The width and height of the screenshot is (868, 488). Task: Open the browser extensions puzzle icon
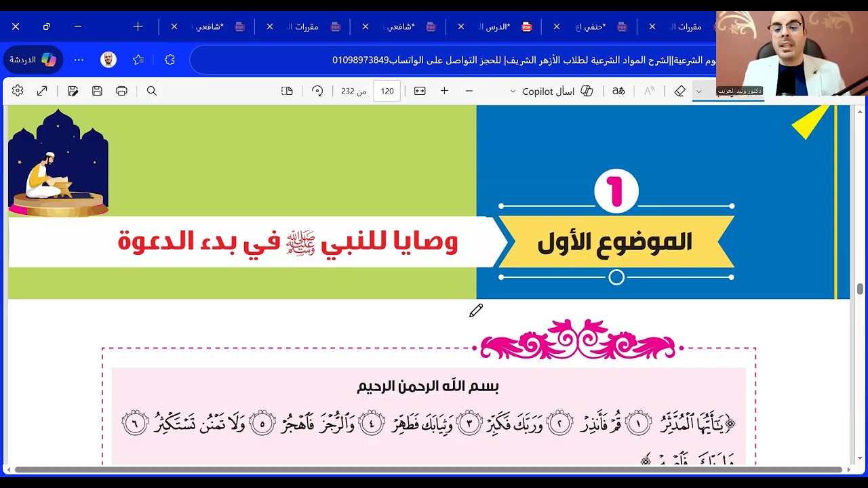click(170, 60)
